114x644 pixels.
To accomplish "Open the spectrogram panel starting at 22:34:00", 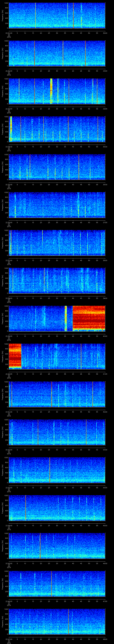I will [57, 129].
